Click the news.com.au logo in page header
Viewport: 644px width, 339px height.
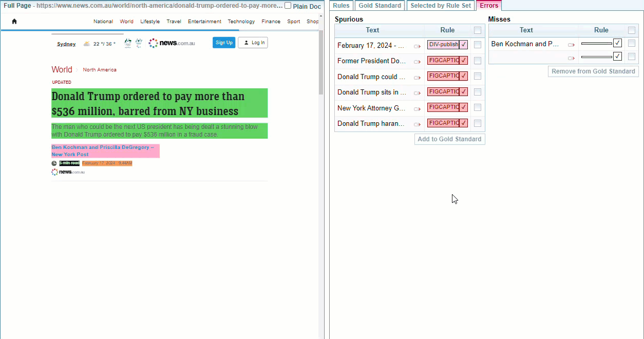pyautogui.click(x=172, y=43)
